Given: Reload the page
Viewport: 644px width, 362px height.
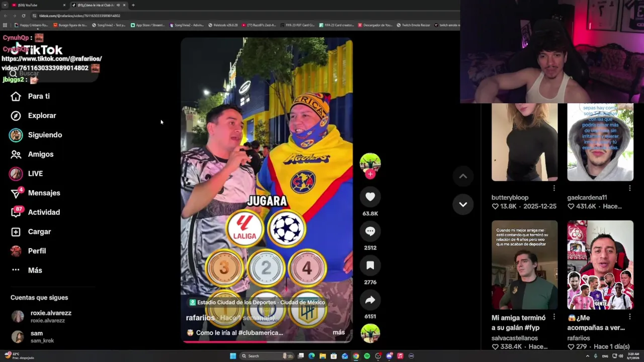Looking at the screenshot, I should [23, 16].
